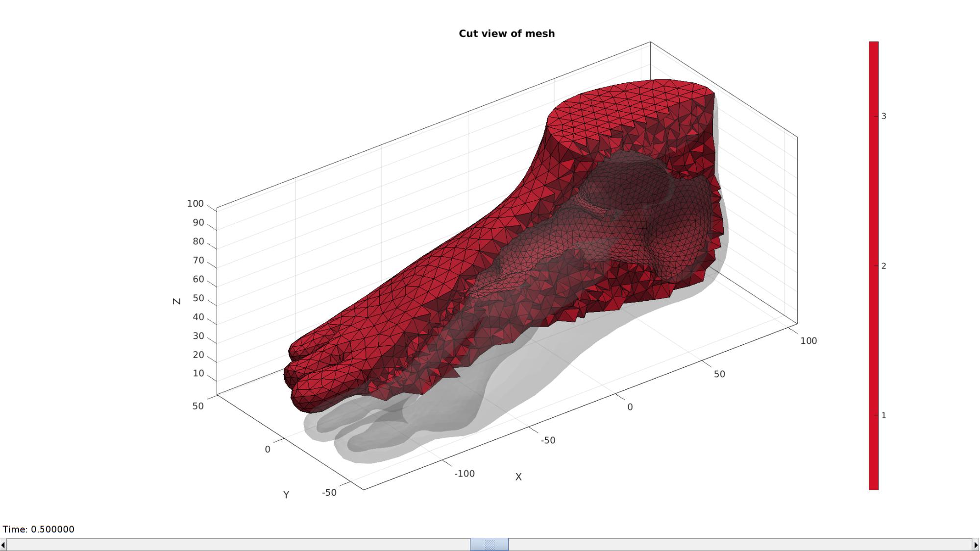
Task: Click the slider track left of the thumb
Action: pos(239,545)
